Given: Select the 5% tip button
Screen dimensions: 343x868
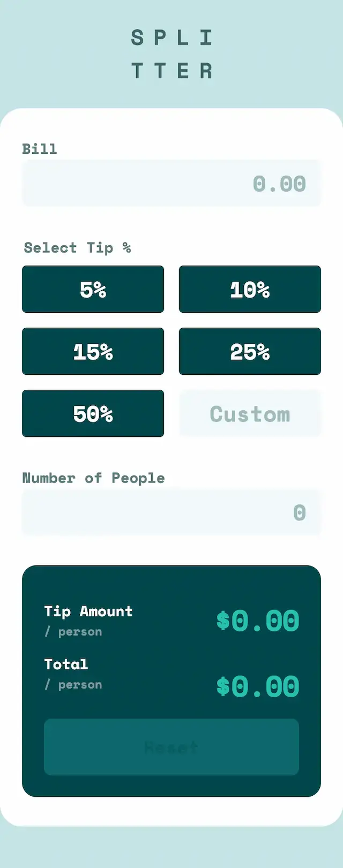Looking at the screenshot, I should 93,289.
